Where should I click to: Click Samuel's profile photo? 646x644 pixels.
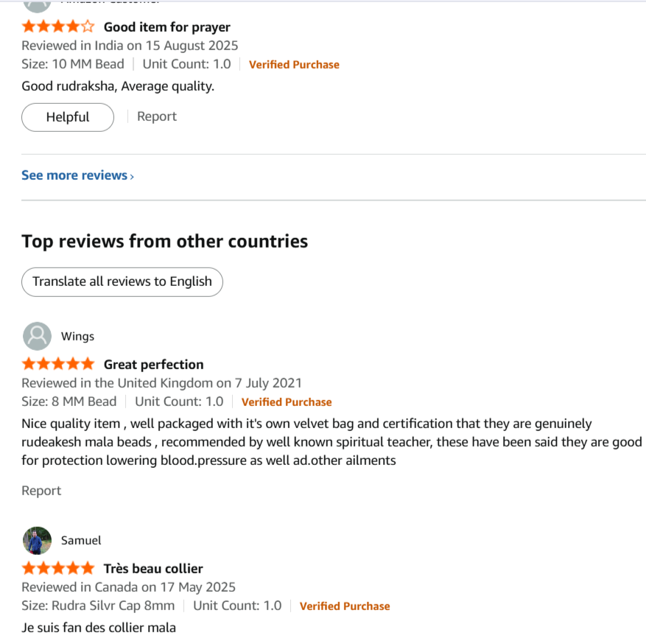pyautogui.click(x=37, y=540)
